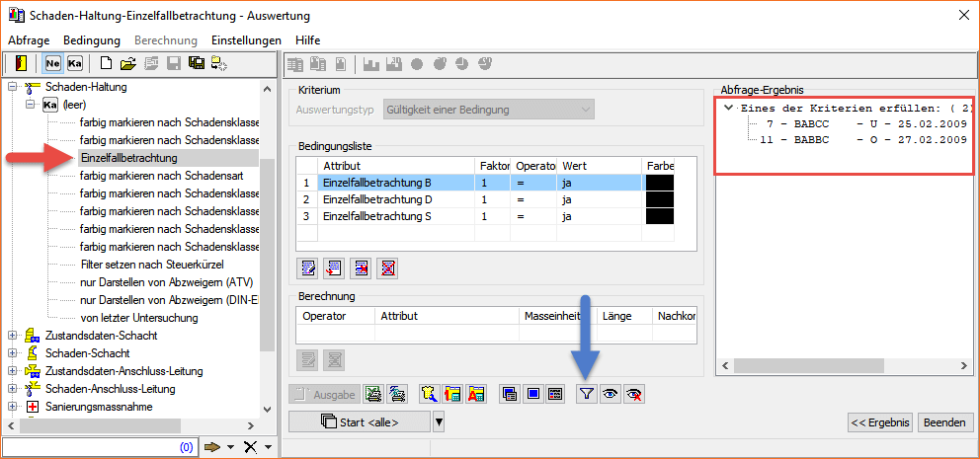Click the << Ergebnis button
980x459 pixels.
[x=879, y=422]
